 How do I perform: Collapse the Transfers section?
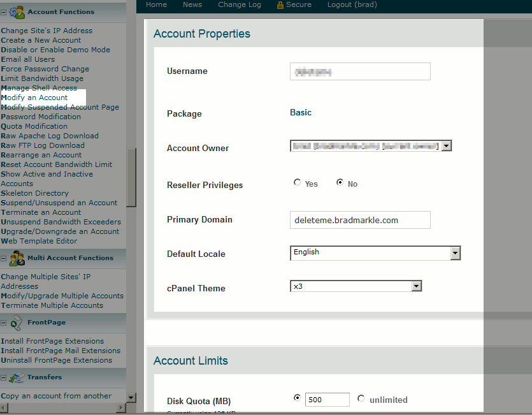(3, 377)
